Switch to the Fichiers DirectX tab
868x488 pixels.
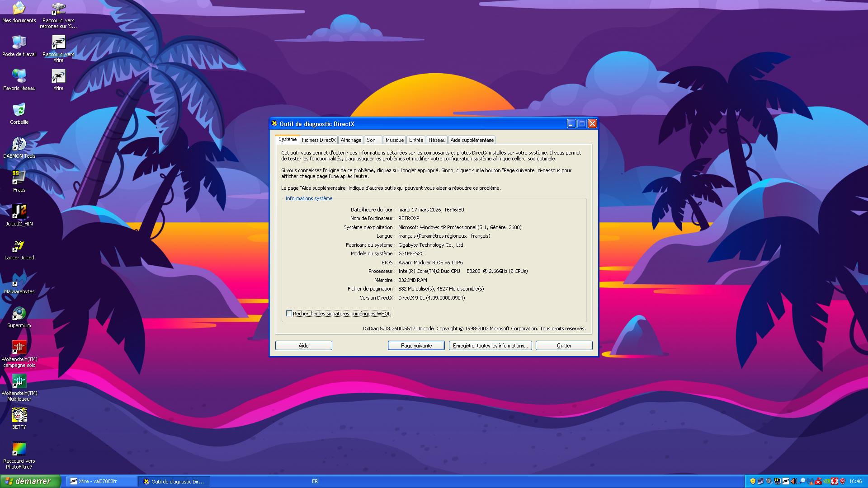point(318,140)
